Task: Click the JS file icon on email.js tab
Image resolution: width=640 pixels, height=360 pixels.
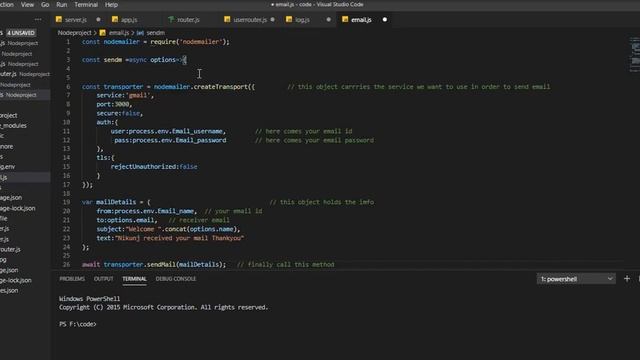Action: [x=345, y=20]
